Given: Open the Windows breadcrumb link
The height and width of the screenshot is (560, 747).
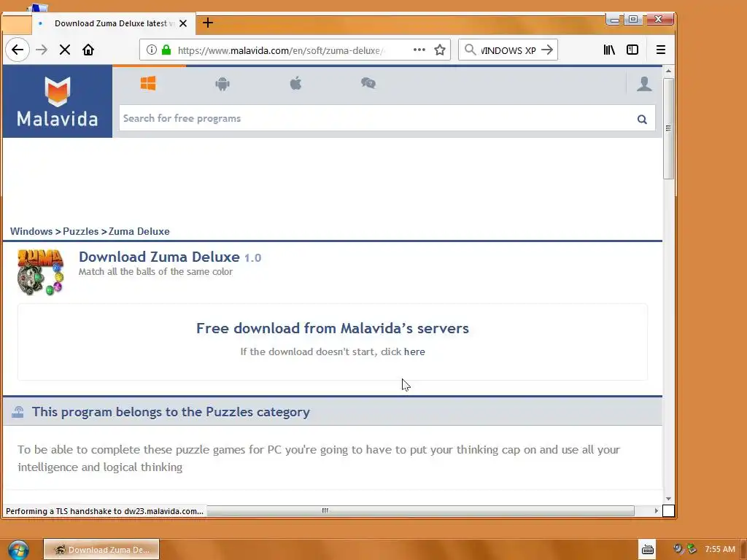Looking at the screenshot, I should point(31,231).
